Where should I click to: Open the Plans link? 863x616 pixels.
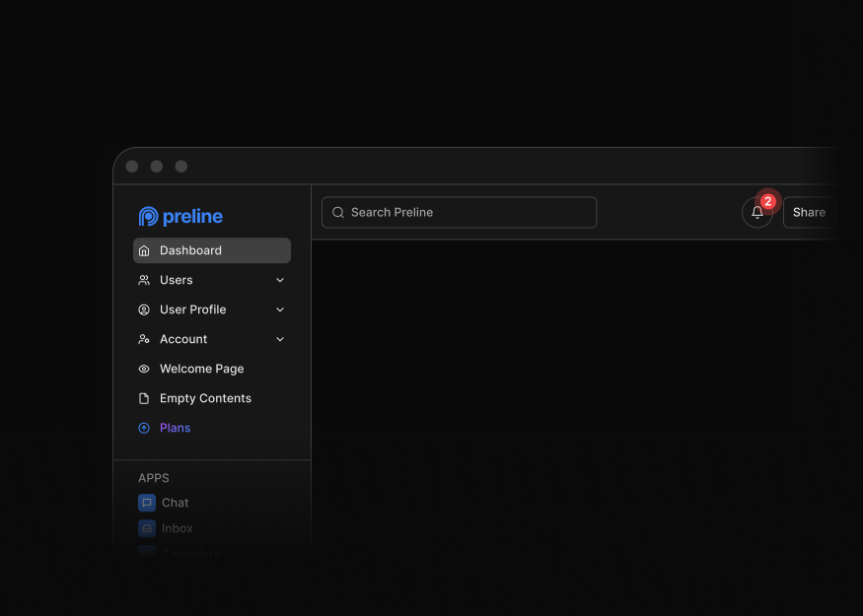point(212,428)
